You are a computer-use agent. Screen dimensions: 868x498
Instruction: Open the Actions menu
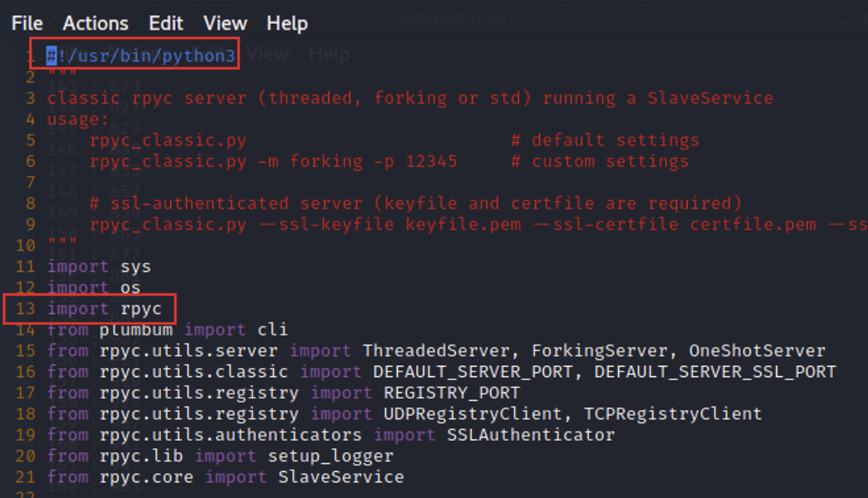tap(95, 23)
